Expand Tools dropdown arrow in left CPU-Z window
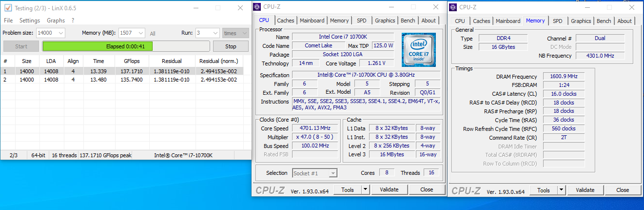Screen dimensions: 644x210 (365, 189)
